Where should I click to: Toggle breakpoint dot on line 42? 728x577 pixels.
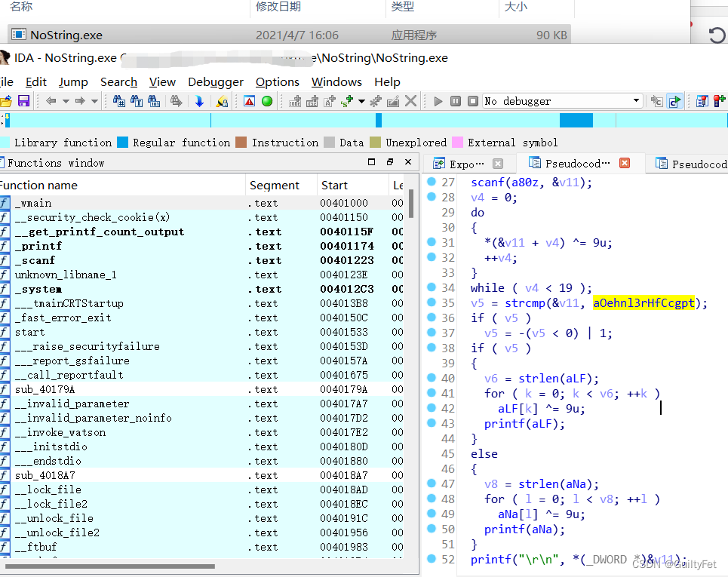click(x=432, y=408)
